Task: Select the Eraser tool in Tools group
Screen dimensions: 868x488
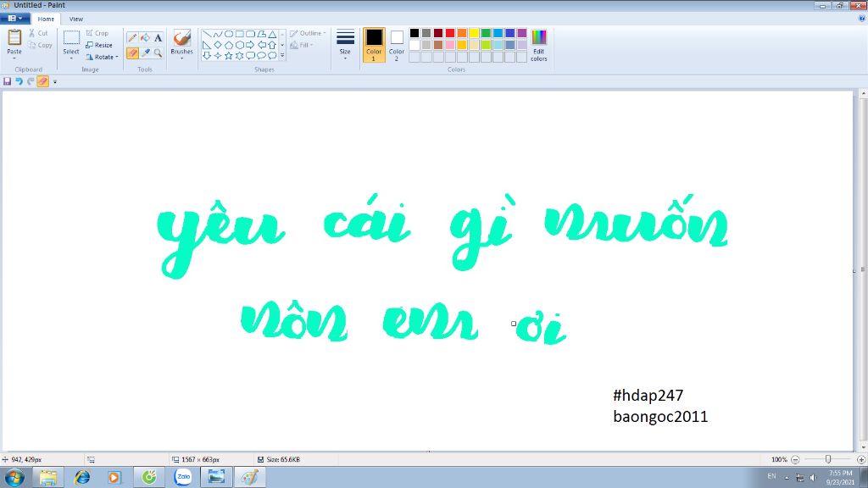Action: tap(132, 53)
